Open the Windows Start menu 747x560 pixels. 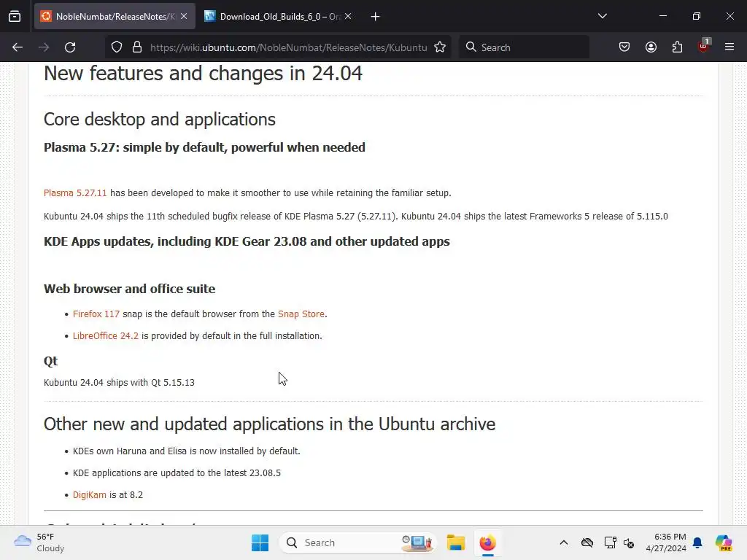260,542
